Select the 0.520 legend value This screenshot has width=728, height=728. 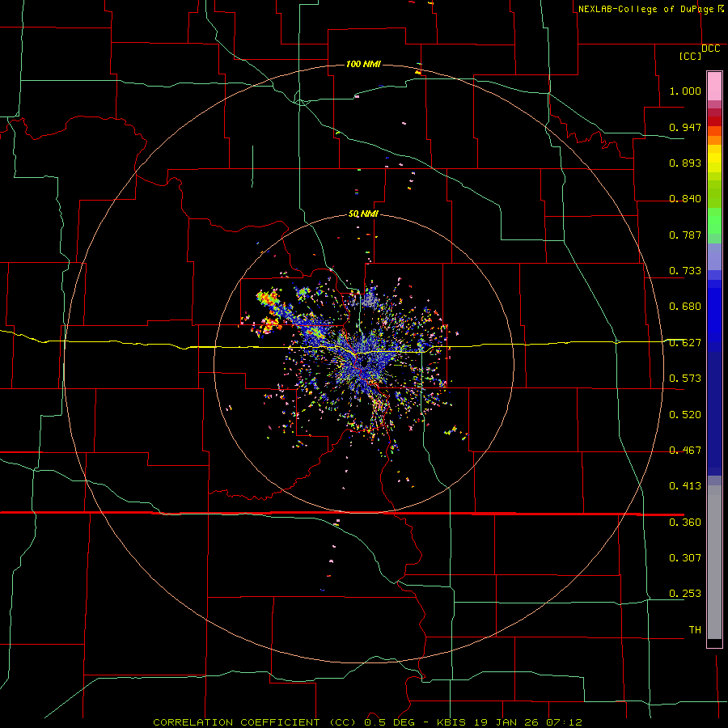(x=685, y=415)
